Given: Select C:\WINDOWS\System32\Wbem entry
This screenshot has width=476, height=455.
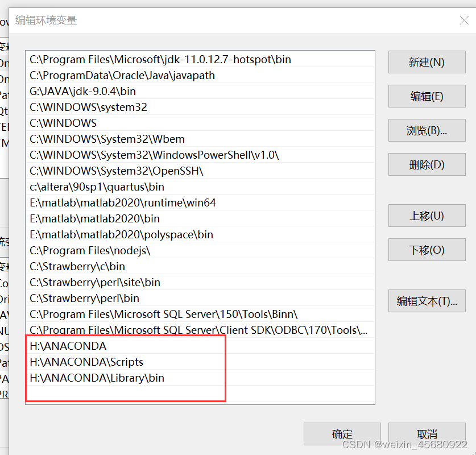Looking at the screenshot, I should pyautogui.click(x=200, y=139).
